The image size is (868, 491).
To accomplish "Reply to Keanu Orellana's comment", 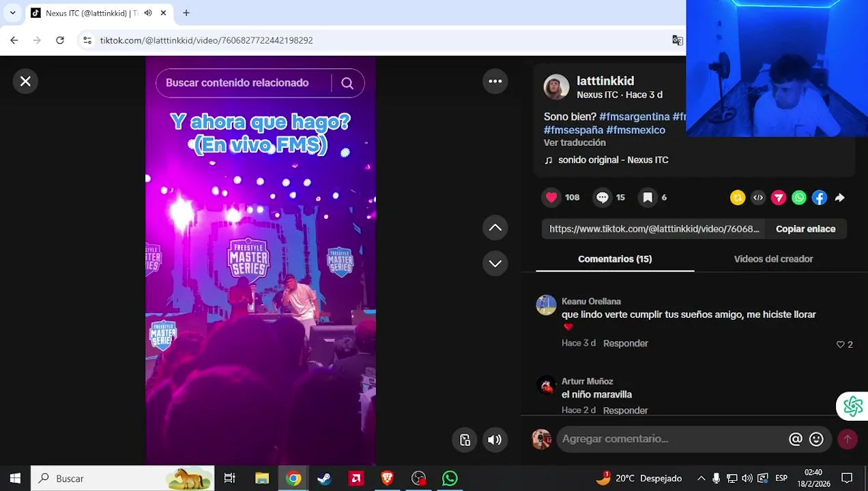I will tap(626, 343).
